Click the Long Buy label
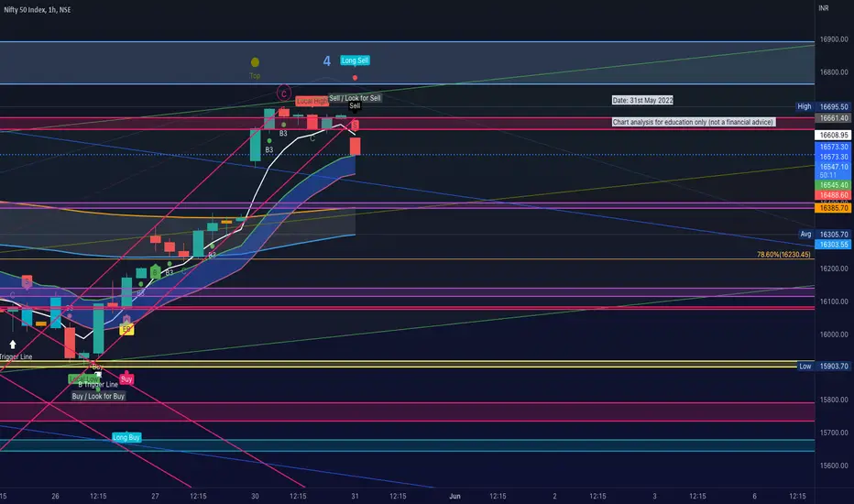This screenshot has width=854, height=504. click(x=126, y=437)
